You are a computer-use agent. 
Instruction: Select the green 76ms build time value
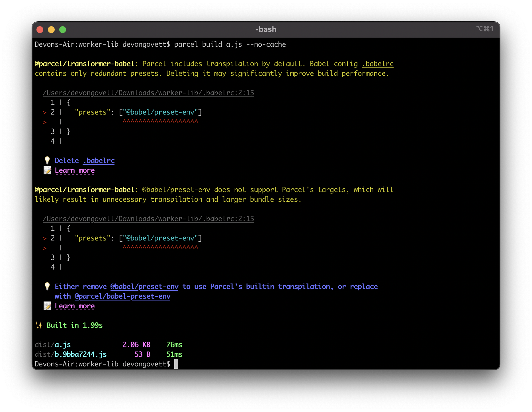[x=175, y=344]
